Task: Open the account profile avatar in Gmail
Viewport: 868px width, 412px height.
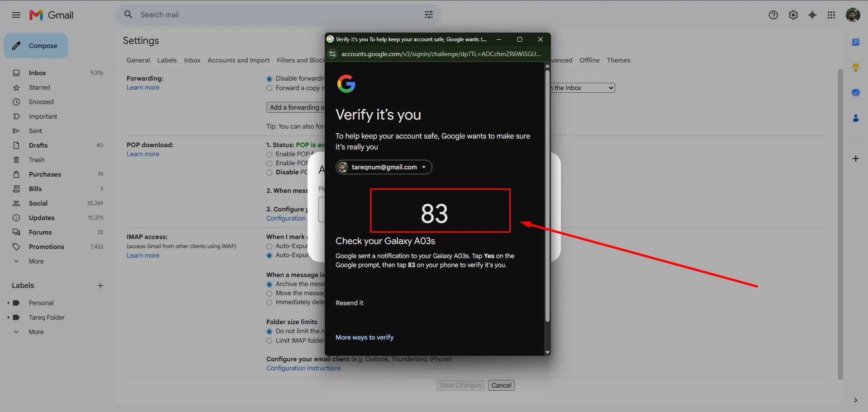Action: click(853, 15)
